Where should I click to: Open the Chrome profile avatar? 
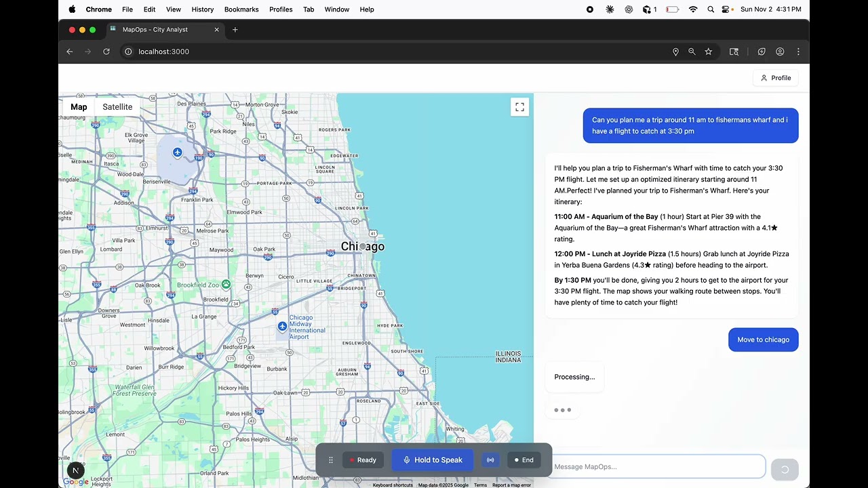click(x=780, y=52)
